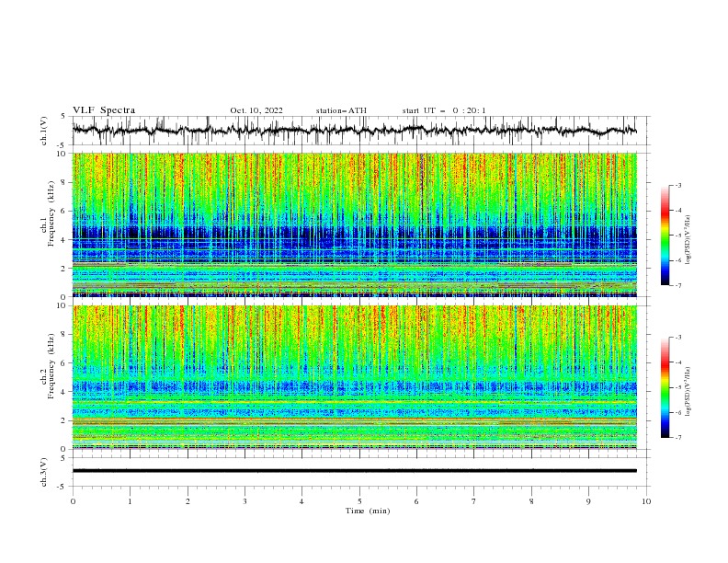The image size is (728, 563).
Task: Click the "-5" tick on lower colorbar
Action: pyautogui.click(x=677, y=387)
